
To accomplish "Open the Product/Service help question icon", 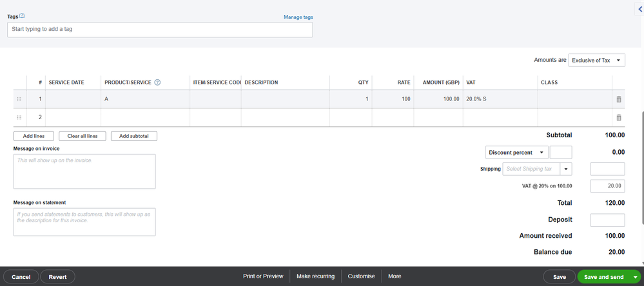I will (157, 82).
